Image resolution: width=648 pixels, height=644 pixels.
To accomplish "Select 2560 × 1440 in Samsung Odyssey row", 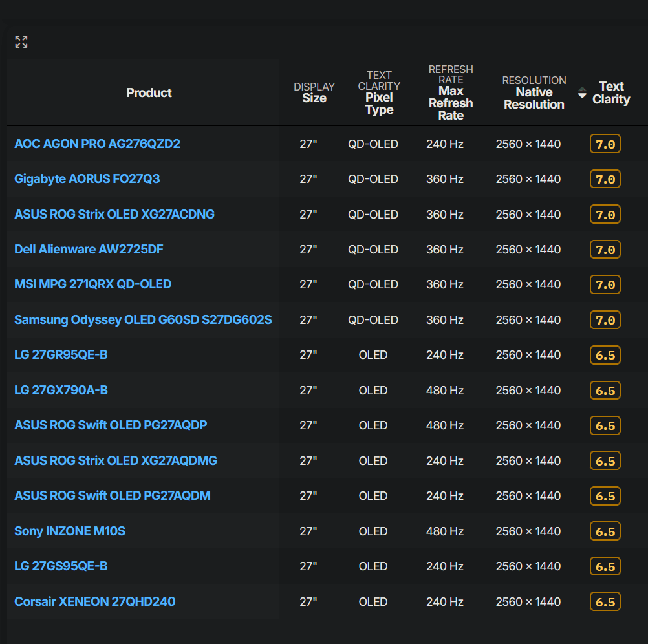I will (528, 319).
